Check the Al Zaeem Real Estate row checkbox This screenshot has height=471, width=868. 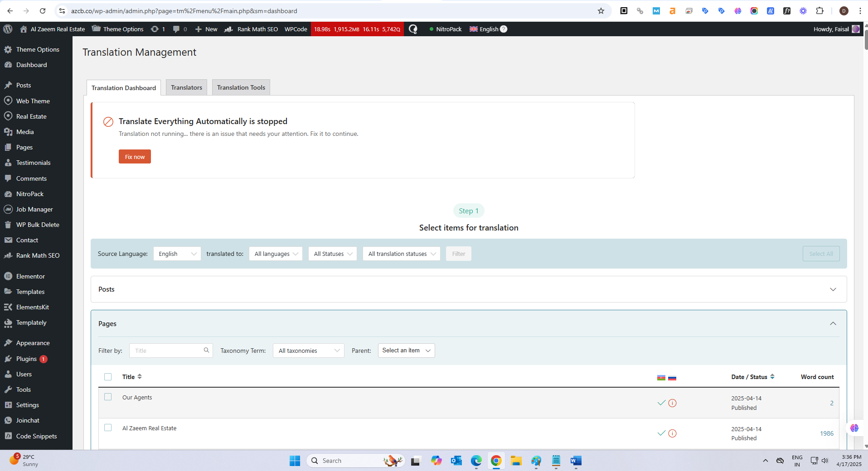pos(108,428)
